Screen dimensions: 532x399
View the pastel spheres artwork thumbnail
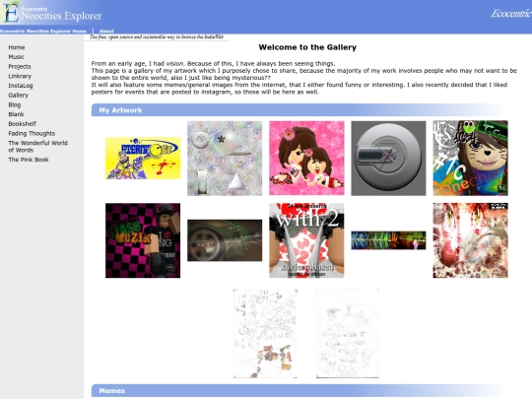click(225, 158)
